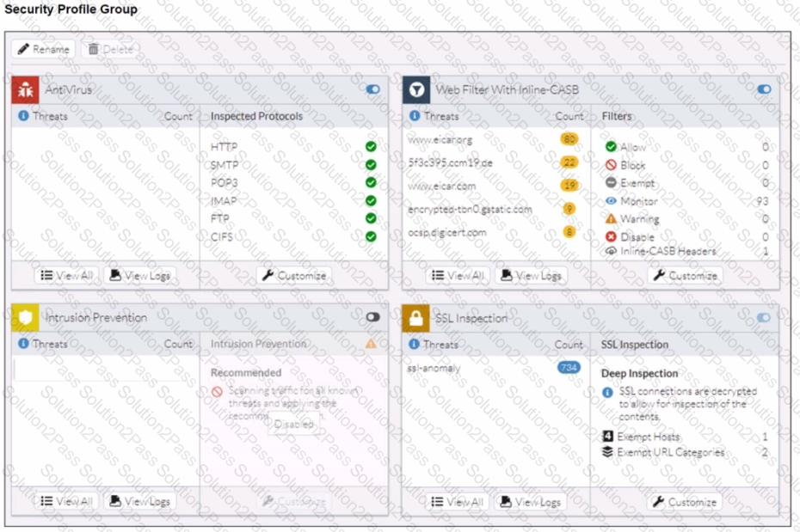Enable the Intrusion Prevention toggle
The image size is (800, 532).
point(372,317)
